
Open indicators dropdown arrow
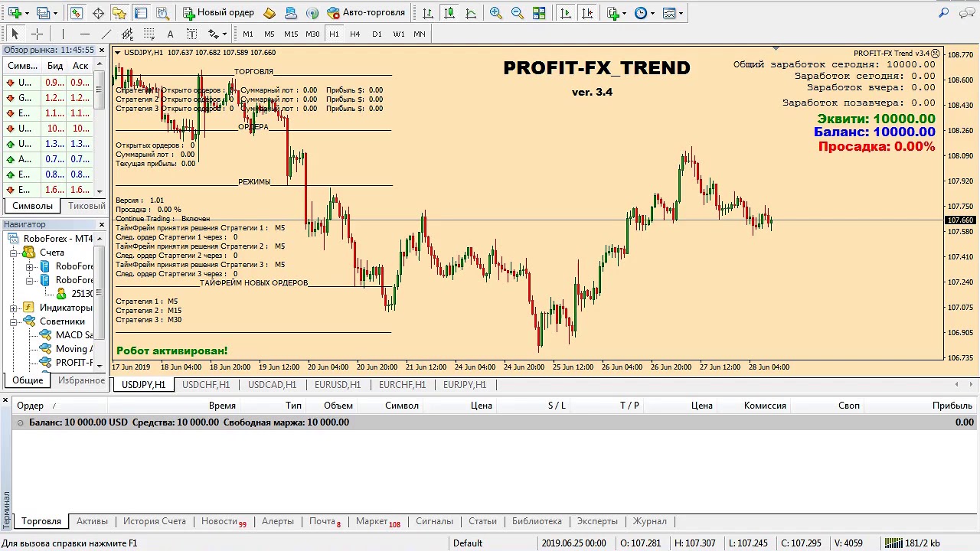625,13
